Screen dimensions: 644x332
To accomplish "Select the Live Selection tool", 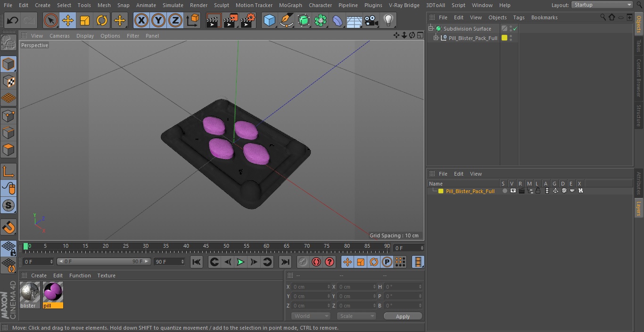I will pyautogui.click(x=51, y=20).
